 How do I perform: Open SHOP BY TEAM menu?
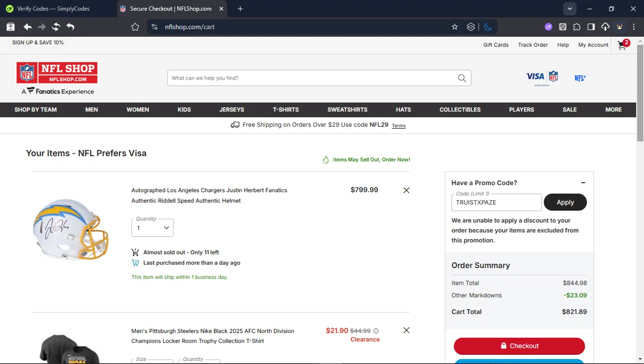(x=36, y=110)
